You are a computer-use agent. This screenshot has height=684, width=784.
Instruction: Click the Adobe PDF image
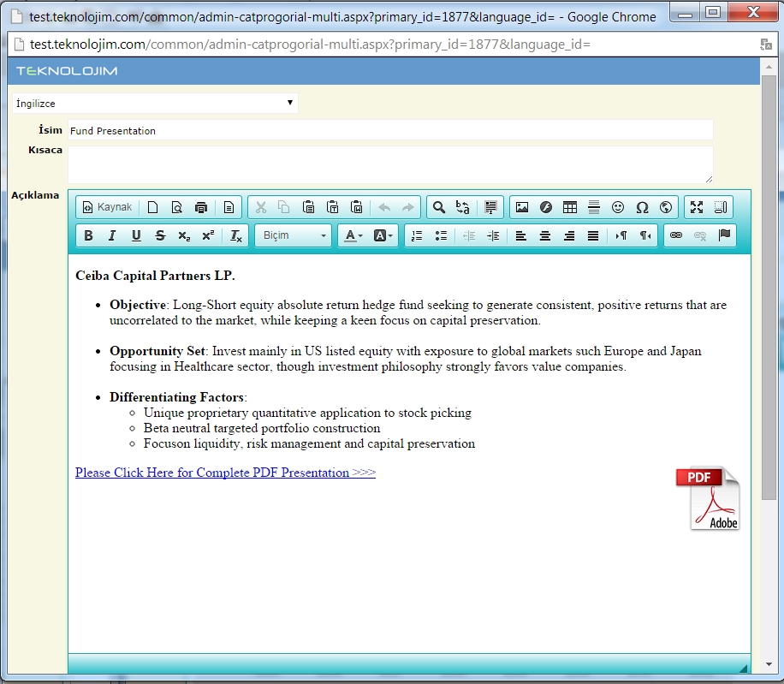708,498
